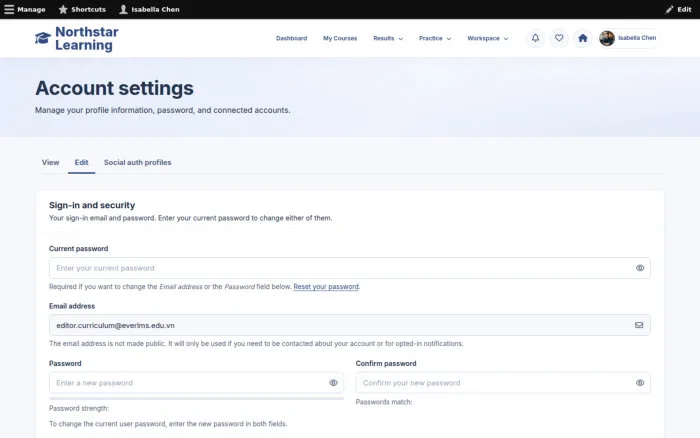The width and height of the screenshot is (700, 438).
Task: Open Isabella Chen user menu in header
Action: [629, 38]
